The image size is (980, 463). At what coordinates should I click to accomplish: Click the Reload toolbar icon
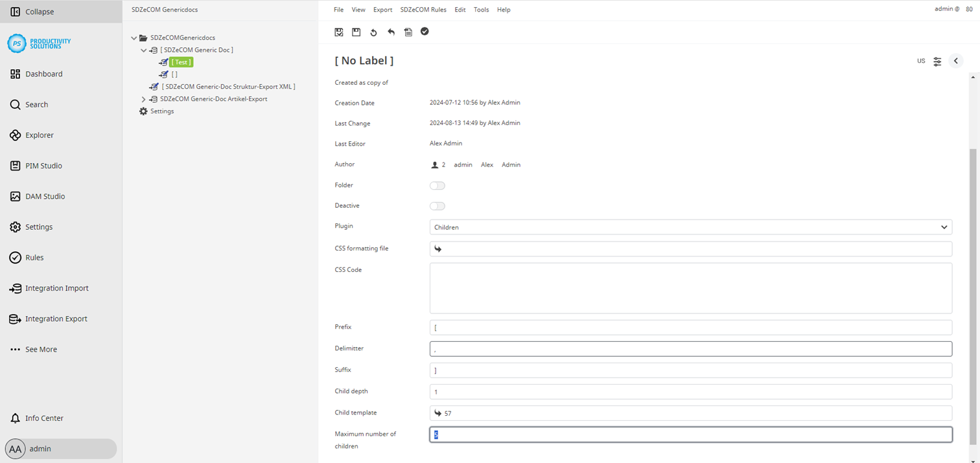373,32
